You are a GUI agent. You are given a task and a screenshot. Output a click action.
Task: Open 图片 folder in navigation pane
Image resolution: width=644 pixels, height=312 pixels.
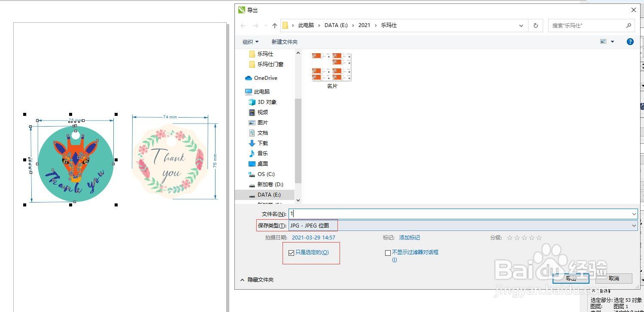(x=258, y=123)
